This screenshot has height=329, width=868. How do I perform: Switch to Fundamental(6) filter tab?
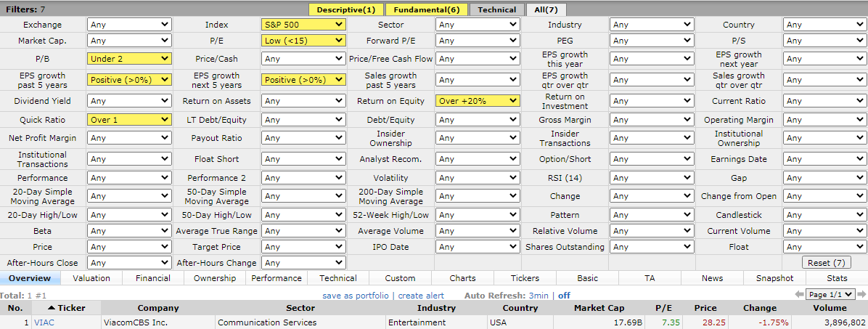[x=427, y=9]
